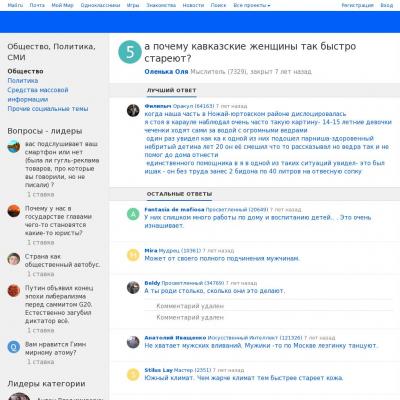The width and height of the screenshot is (400, 400).
Task: Click the question title about кавказские женщины
Action: pos(250,52)
